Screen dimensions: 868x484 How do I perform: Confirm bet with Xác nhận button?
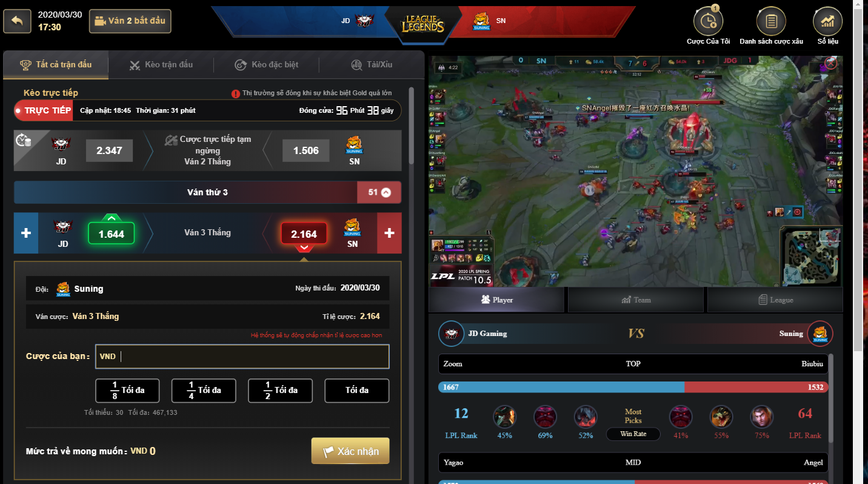pos(350,451)
